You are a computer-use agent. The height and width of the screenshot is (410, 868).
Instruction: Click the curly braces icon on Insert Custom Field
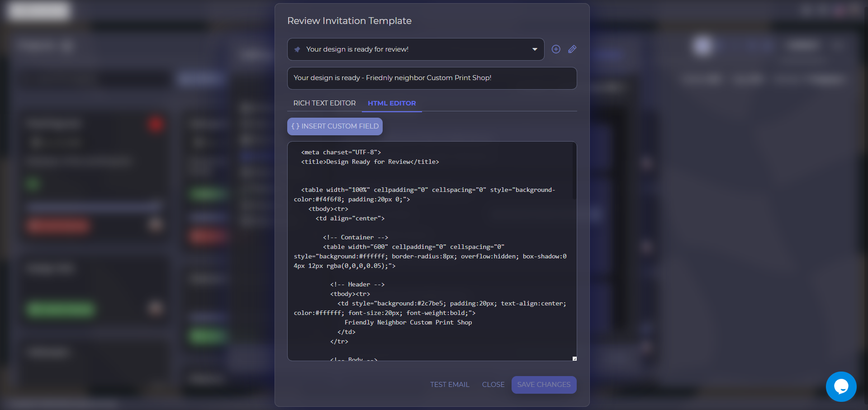pos(296,126)
